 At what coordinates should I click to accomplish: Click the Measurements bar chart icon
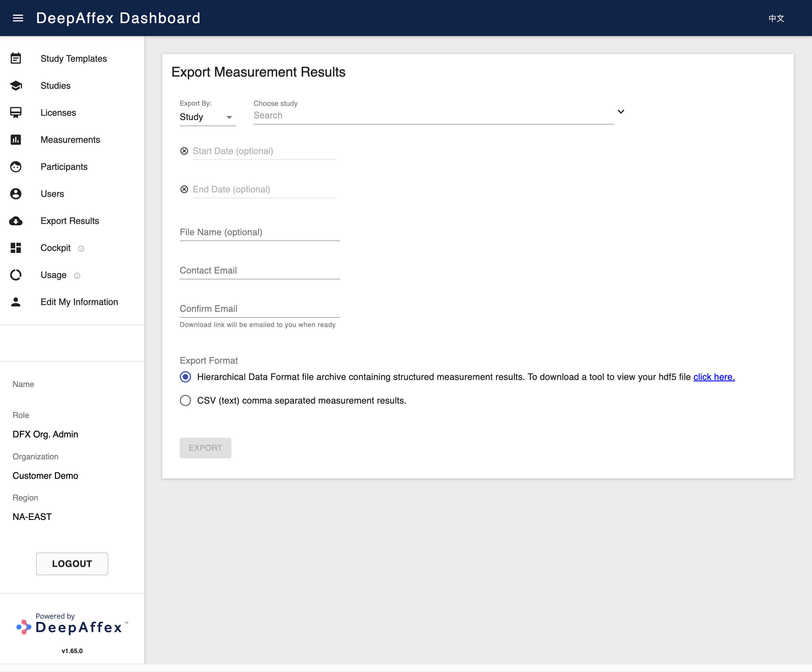pyautogui.click(x=16, y=139)
